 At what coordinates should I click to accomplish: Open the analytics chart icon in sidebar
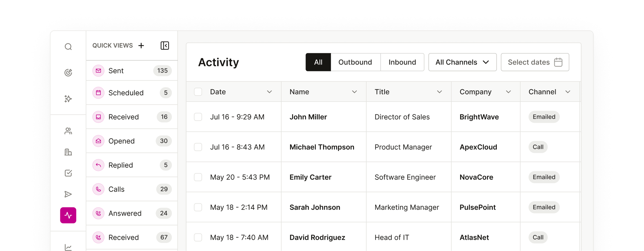68,247
